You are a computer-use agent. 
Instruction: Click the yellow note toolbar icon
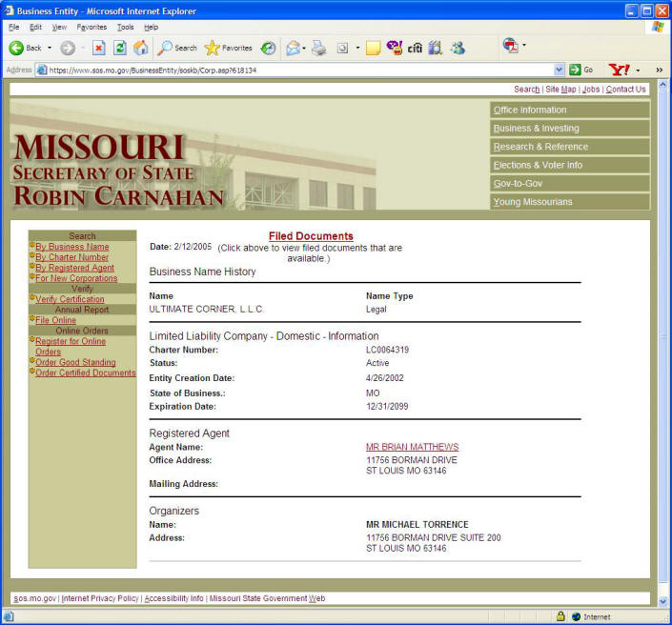373,48
